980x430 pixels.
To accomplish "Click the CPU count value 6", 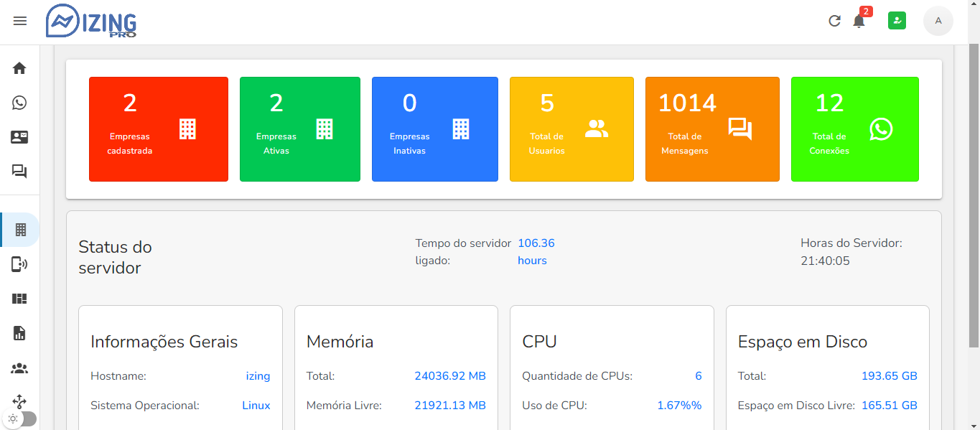I will (x=699, y=376).
